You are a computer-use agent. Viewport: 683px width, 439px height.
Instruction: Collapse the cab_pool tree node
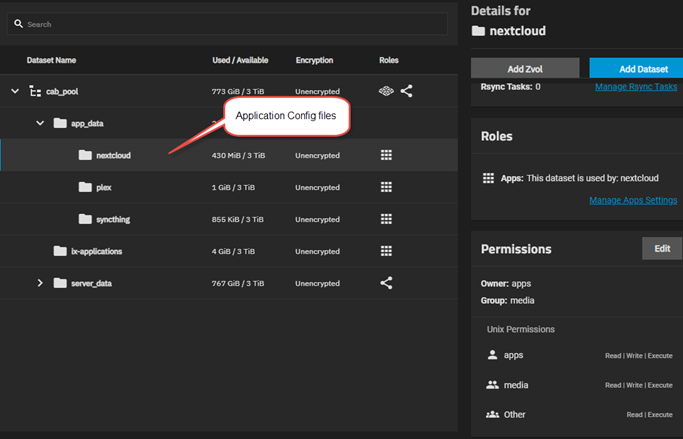coord(15,91)
